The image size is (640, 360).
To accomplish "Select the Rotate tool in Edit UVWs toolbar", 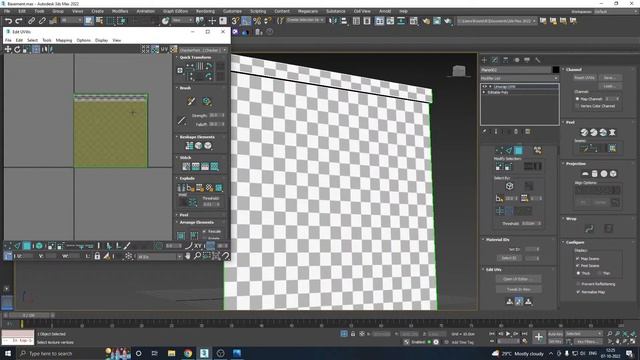I will (17, 49).
